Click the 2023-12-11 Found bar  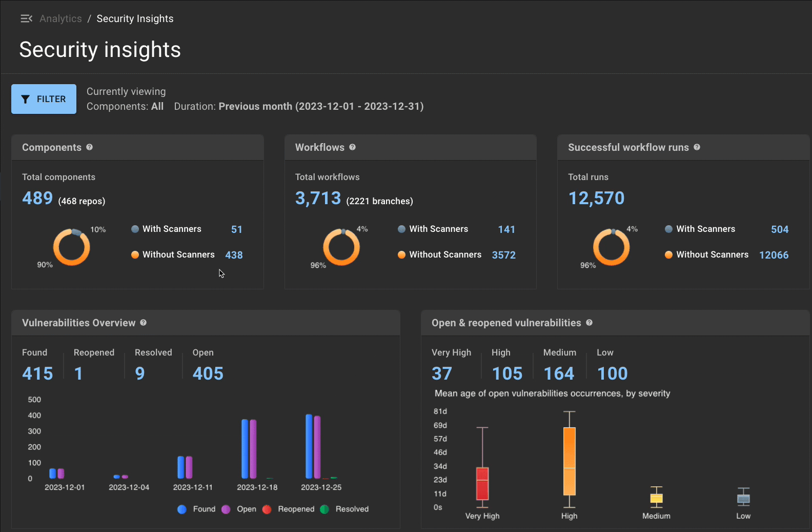(x=181, y=467)
